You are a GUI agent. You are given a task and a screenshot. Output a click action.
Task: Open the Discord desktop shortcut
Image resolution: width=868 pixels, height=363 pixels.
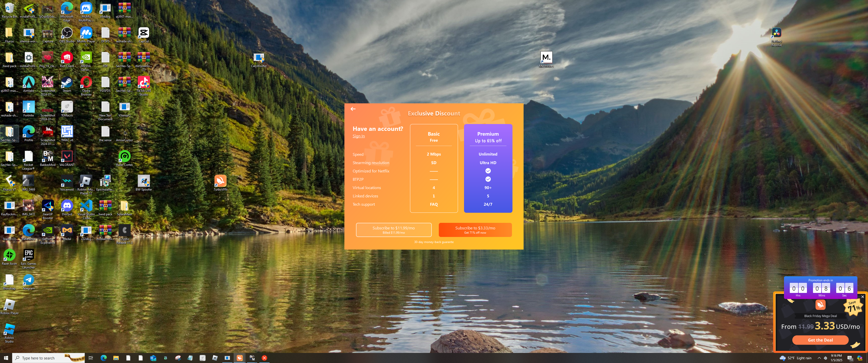(x=67, y=205)
